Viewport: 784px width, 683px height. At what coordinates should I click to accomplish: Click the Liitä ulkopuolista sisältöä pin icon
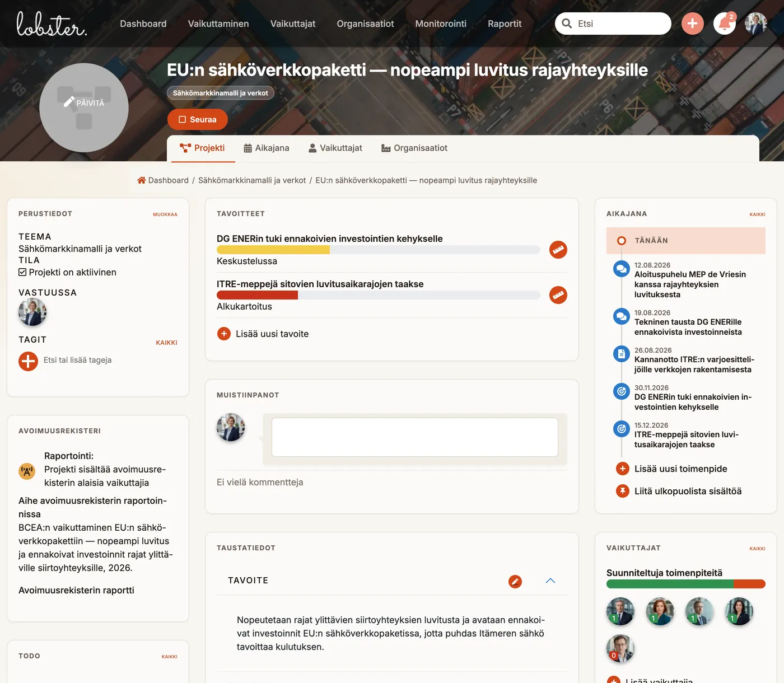[x=622, y=491]
